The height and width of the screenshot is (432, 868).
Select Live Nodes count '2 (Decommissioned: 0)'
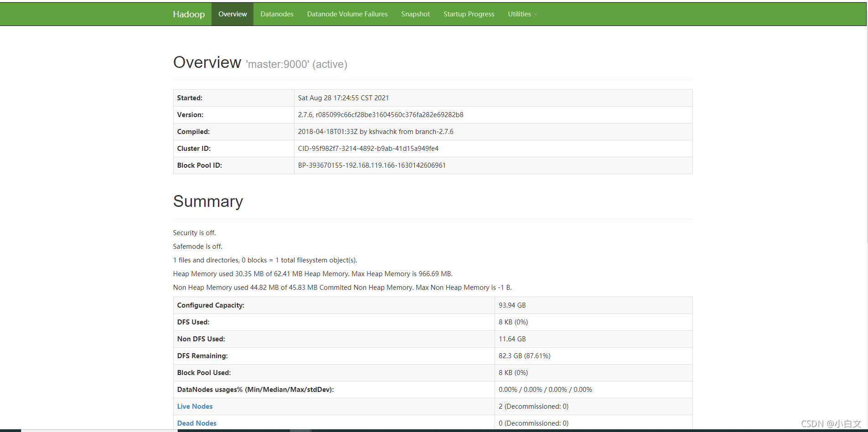[x=533, y=406]
